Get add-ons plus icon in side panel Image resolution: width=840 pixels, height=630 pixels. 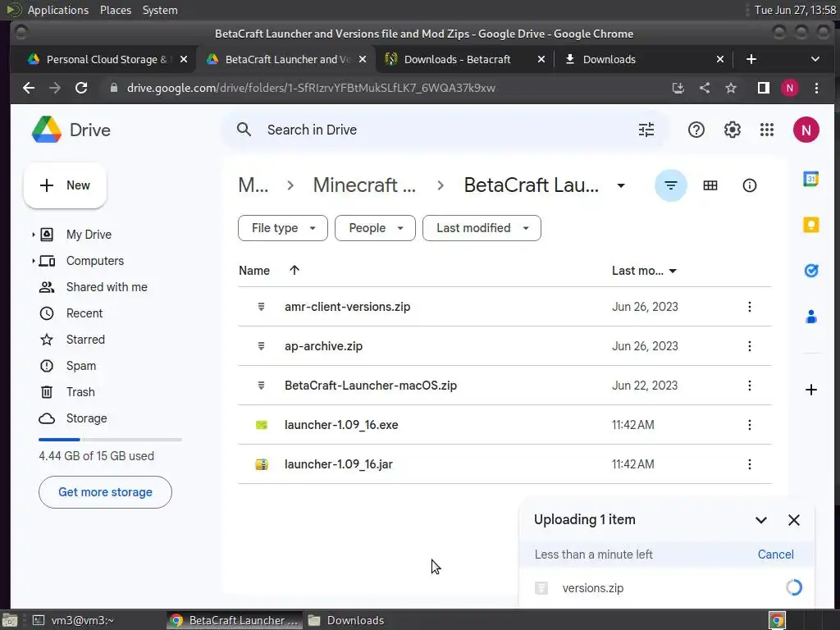pos(810,390)
